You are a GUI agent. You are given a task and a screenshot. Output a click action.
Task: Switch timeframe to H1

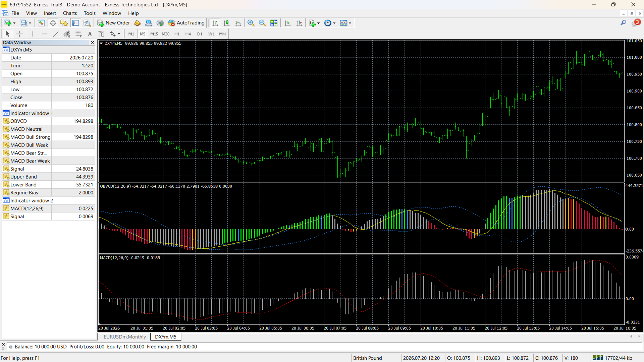pyautogui.click(x=177, y=34)
